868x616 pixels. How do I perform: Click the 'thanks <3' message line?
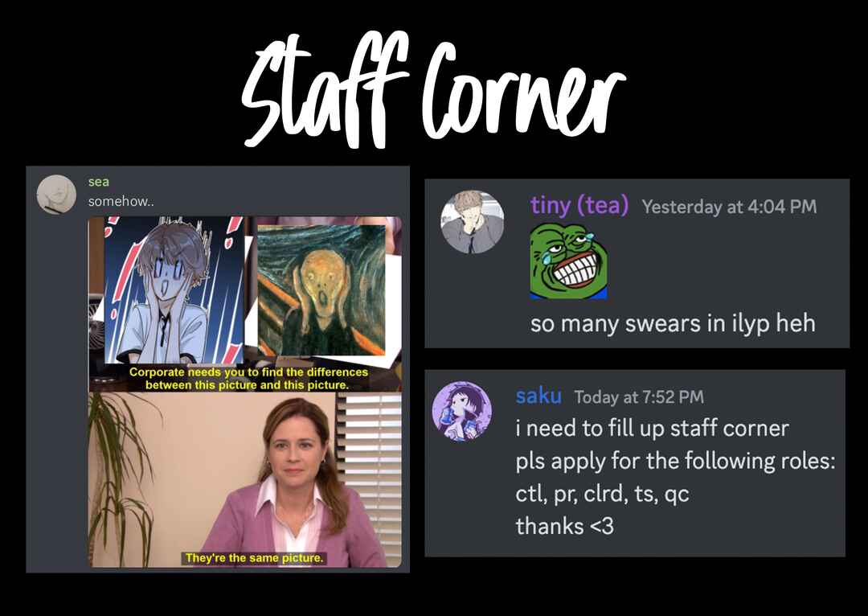point(565,526)
